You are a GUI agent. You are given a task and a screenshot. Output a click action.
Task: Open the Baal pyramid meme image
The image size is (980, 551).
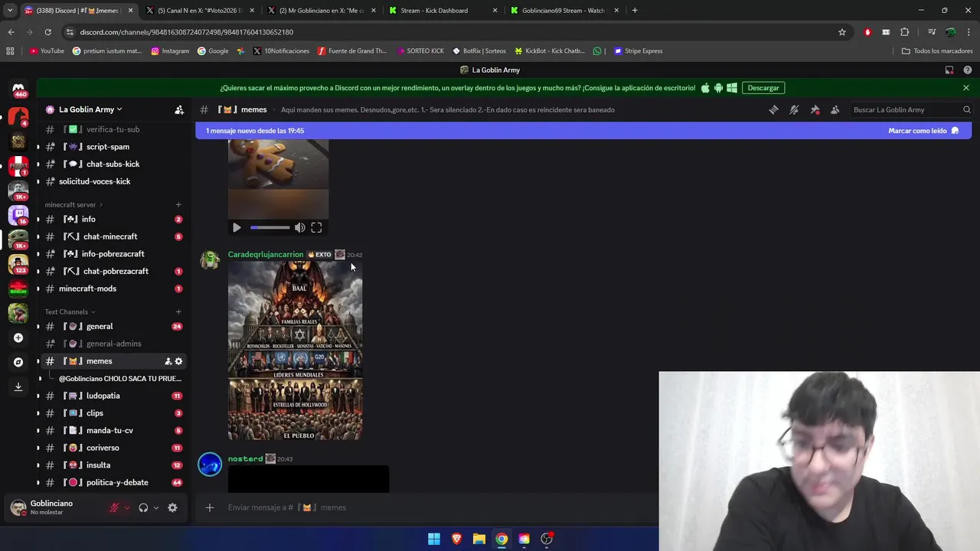296,350
